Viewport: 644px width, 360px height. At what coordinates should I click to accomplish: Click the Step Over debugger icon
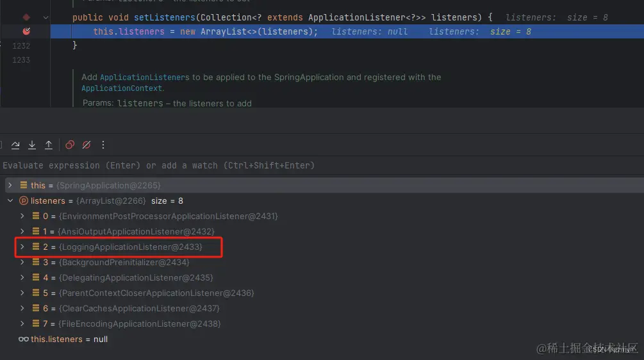[x=15, y=145]
